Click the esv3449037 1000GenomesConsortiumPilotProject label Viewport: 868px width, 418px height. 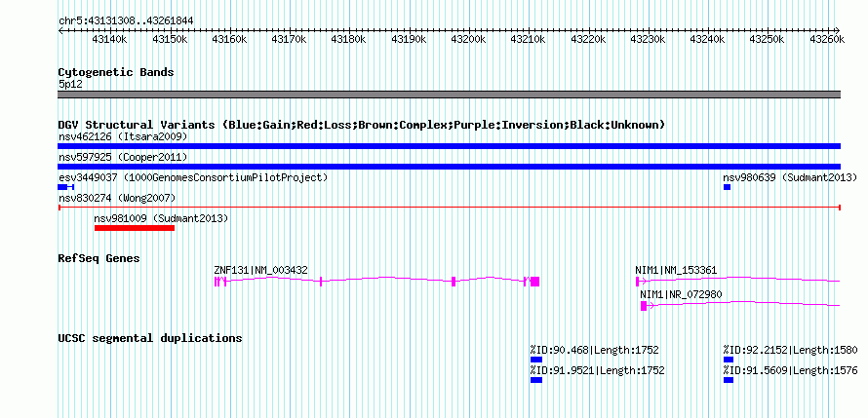click(193, 177)
